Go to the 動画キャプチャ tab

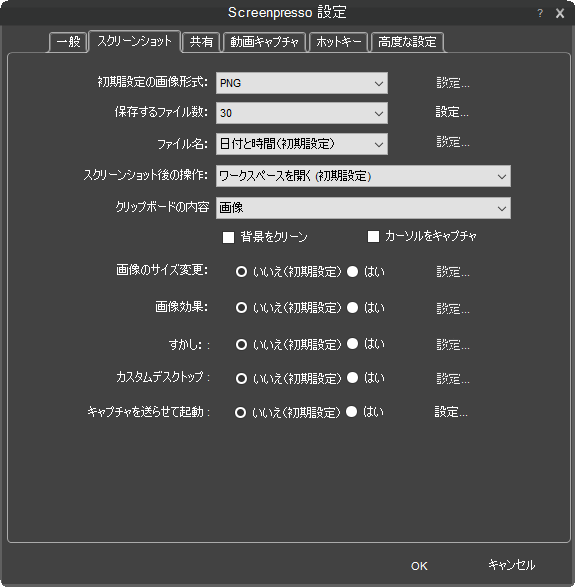pyautogui.click(x=264, y=42)
